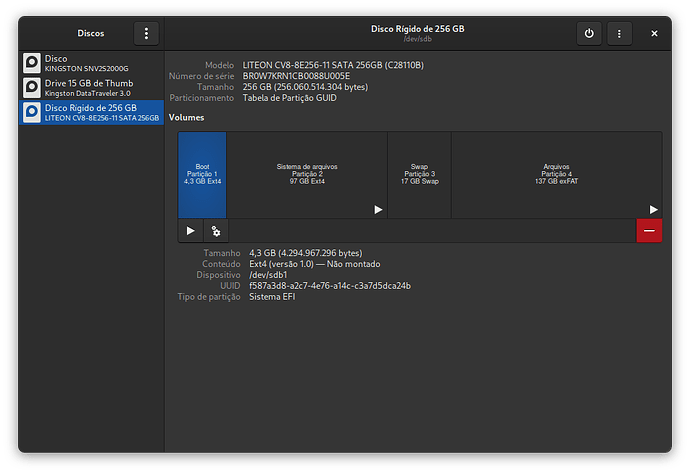The height and width of the screenshot is (472, 690).
Task: Select the Arquivos Partição 4 exFAT volume
Action: pyautogui.click(x=555, y=175)
